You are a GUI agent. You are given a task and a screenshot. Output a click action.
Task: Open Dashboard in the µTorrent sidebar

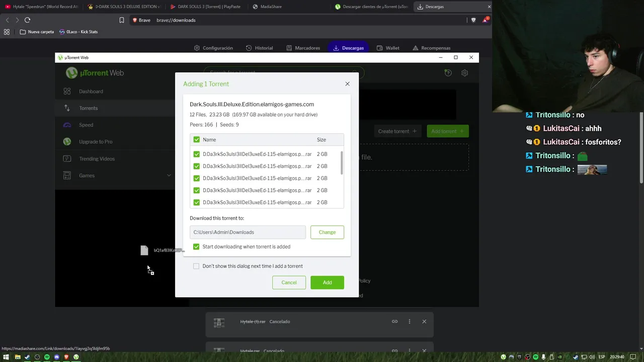91,92
